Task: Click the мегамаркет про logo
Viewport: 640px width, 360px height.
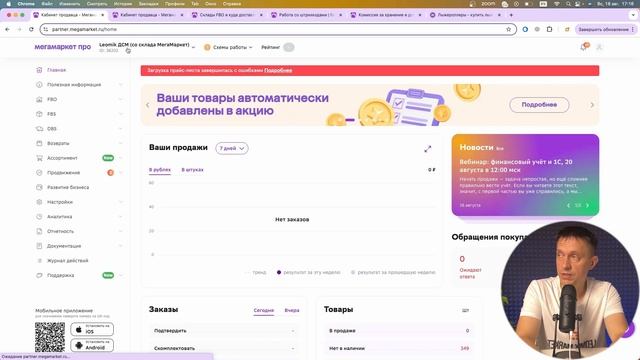Action: [x=62, y=47]
